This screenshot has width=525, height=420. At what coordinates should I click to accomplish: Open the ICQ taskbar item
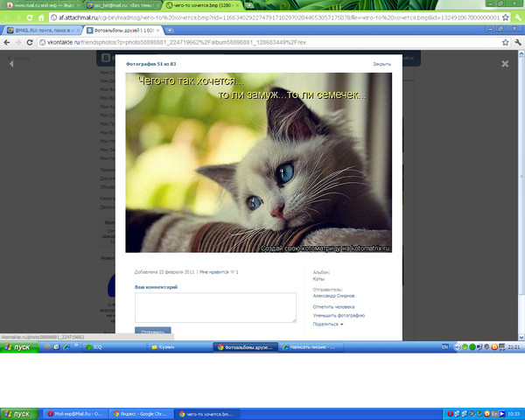point(114,347)
